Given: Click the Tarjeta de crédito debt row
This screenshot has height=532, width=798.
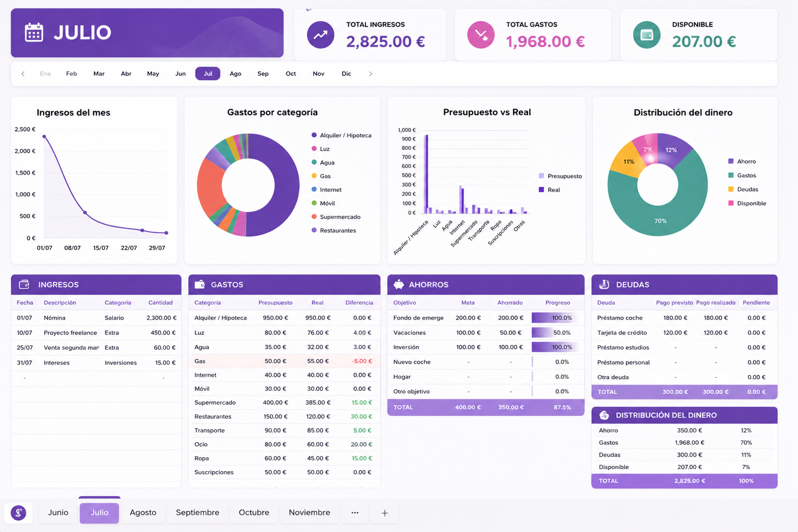Looking at the screenshot, I should tap(684, 332).
